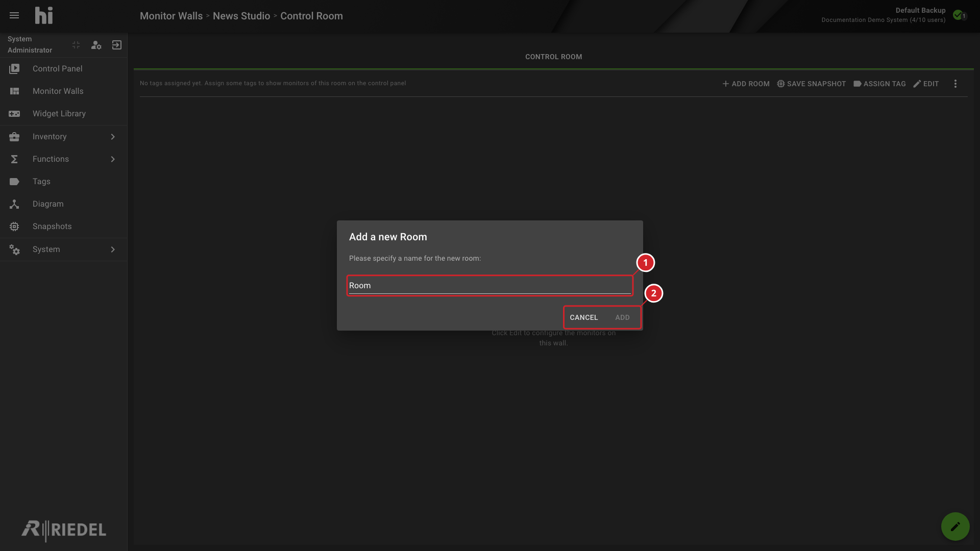
Task: Click ADD in the Add Room dialog
Action: pos(622,317)
